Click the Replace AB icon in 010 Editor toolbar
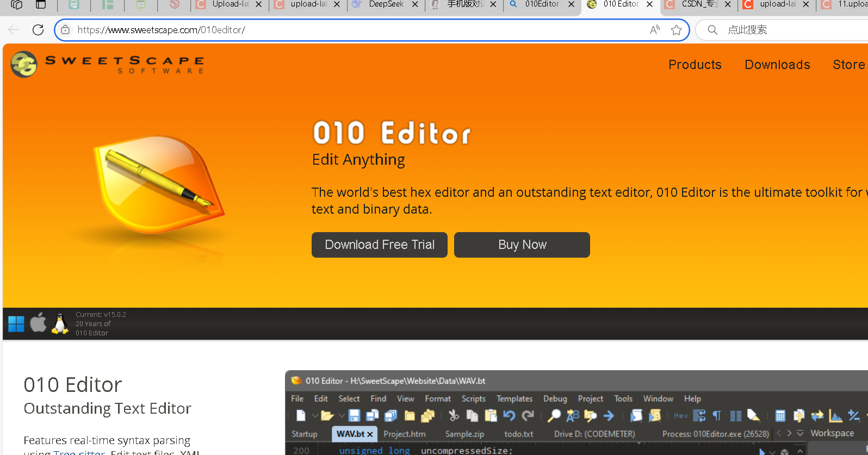The width and height of the screenshot is (868, 455). (572, 416)
